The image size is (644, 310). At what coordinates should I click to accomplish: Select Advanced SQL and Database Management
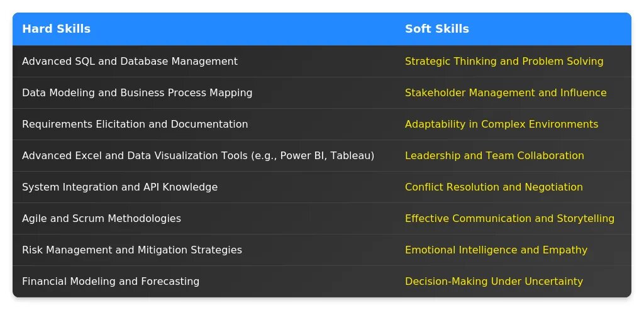(x=130, y=62)
